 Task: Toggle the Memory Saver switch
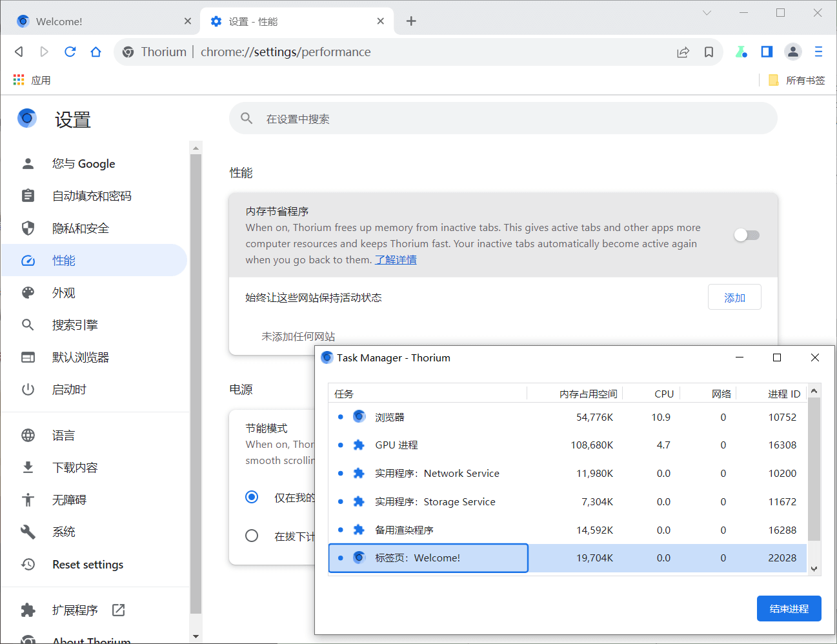coord(747,235)
